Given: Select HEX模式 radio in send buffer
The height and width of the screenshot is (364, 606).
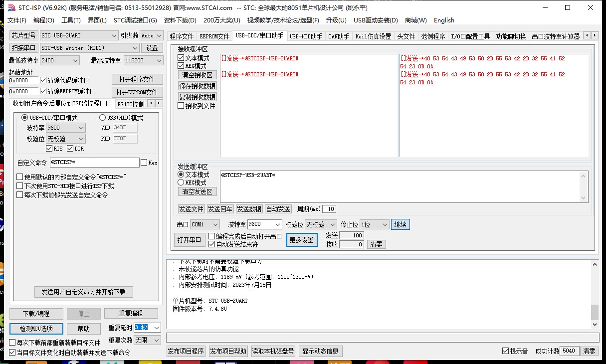Looking at the screenshot, I should [x=181, y=182].
